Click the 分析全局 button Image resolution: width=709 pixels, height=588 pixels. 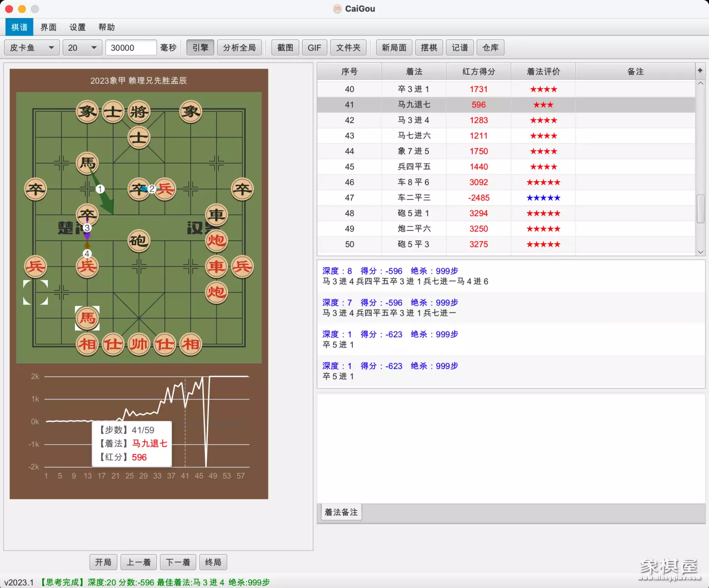coord(239,48)
